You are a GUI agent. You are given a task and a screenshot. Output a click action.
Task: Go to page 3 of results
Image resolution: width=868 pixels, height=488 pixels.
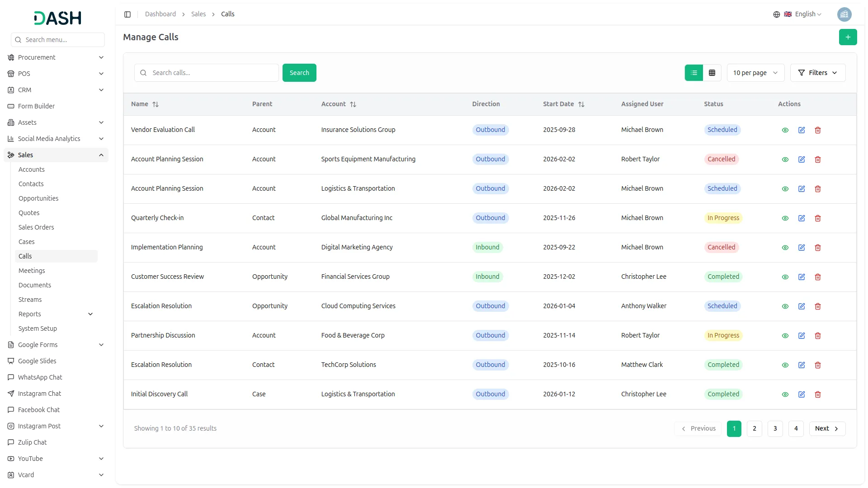tap(775, 429)
